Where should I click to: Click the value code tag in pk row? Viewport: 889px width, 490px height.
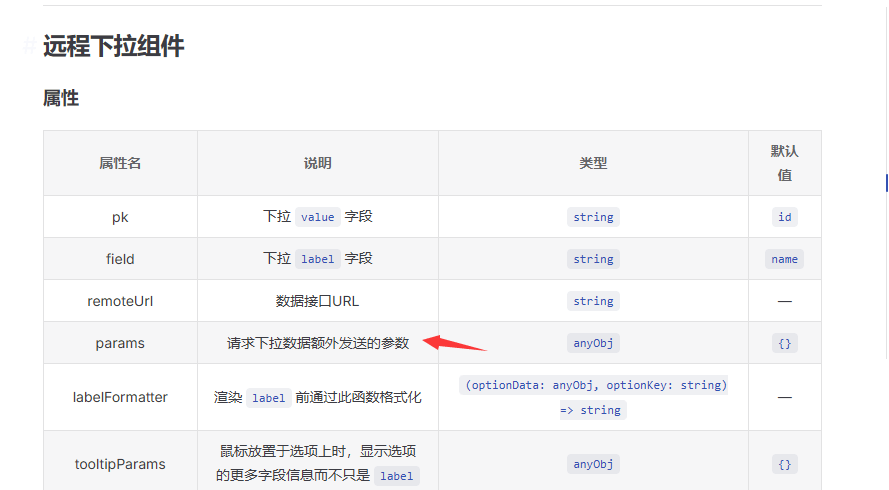[317, 217]
